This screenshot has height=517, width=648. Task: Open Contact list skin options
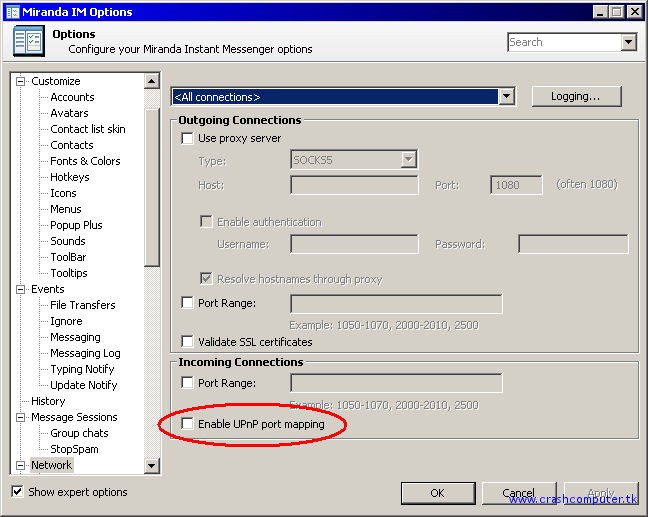pyautogui.click(x=88, y=129)
